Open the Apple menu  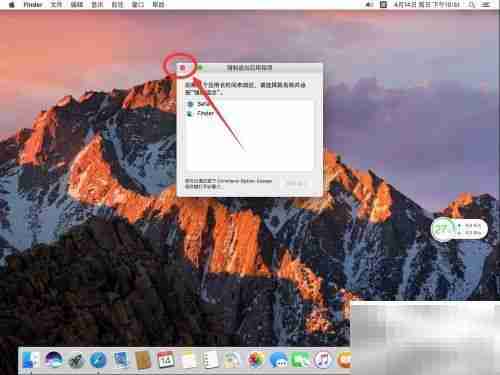click(x=12, y=5)
